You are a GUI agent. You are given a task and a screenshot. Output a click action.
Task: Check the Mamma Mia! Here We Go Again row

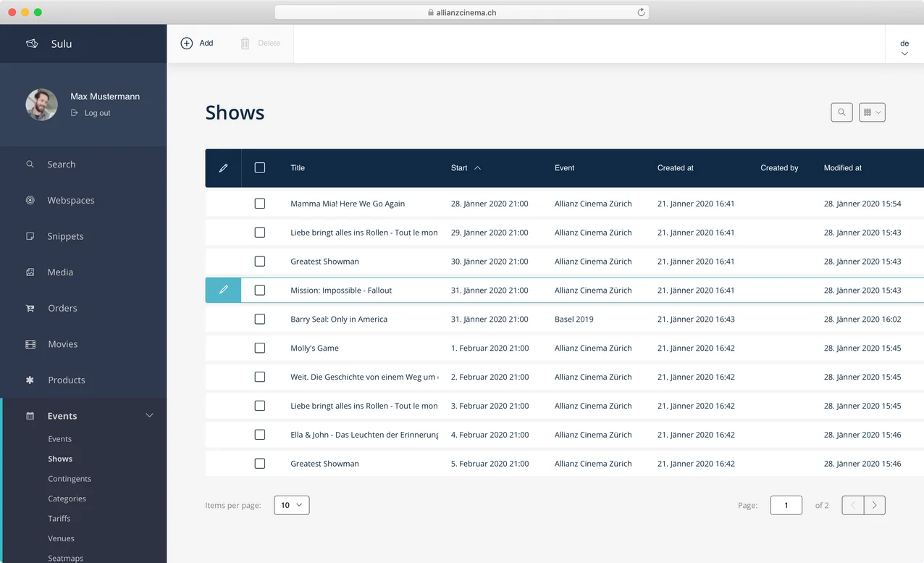click(260, 204)
